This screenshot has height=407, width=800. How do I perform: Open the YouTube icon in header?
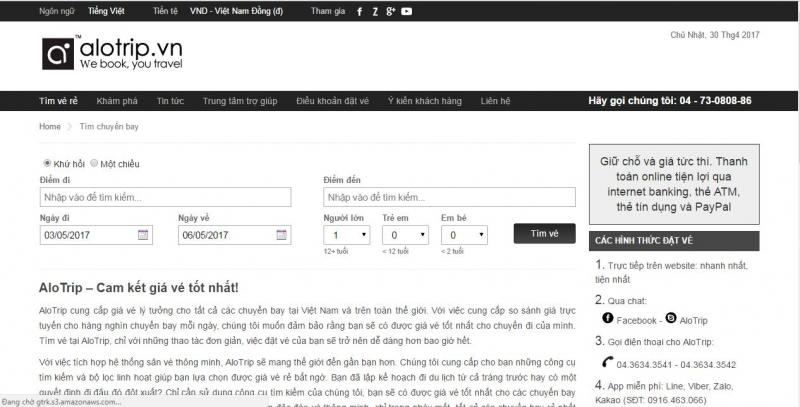407,11
